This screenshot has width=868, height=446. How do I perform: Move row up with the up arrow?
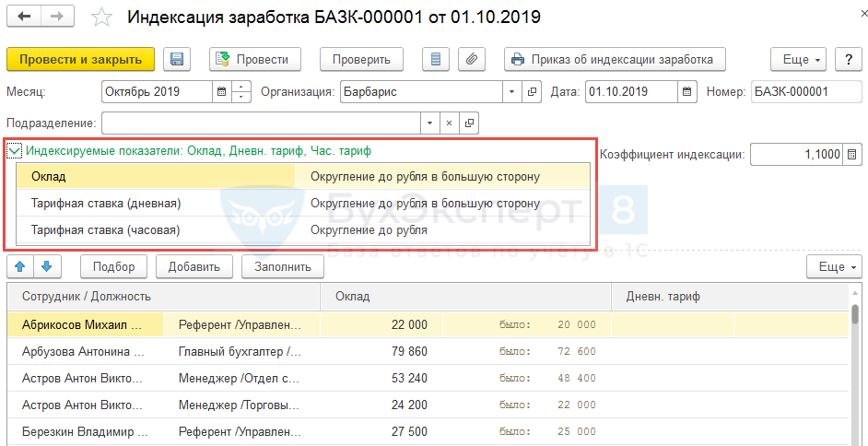tap(20, 267)
